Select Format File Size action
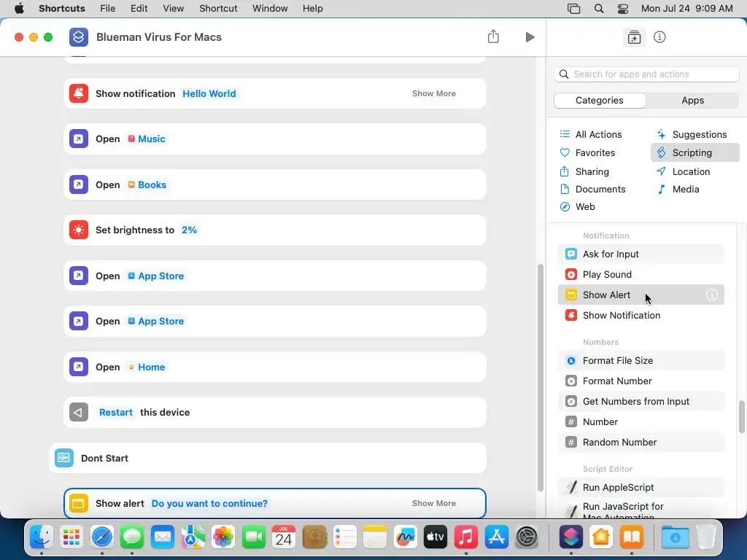 coord(640,360)
